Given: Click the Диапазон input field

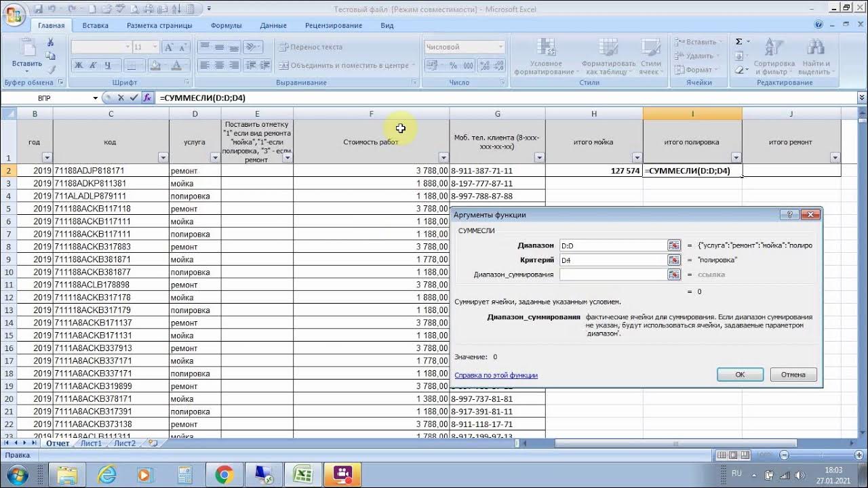Looking at the screenshot, I should click(613, 245).
